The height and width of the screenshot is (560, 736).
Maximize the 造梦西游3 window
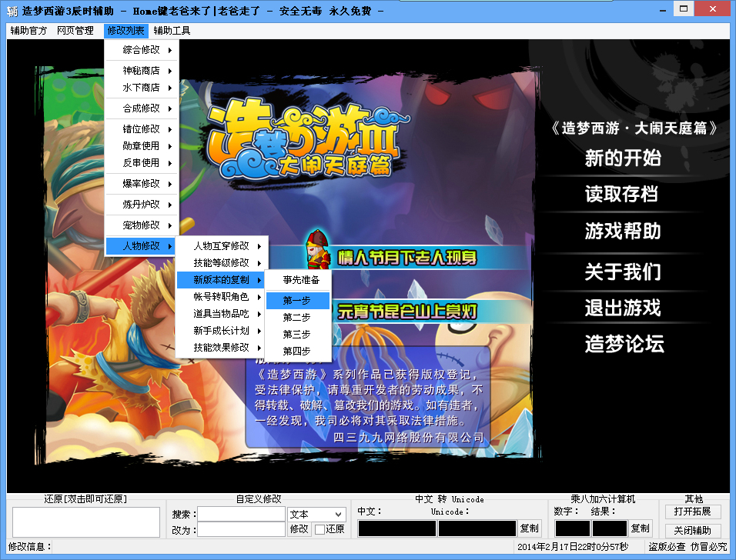(x=684, y=9)
